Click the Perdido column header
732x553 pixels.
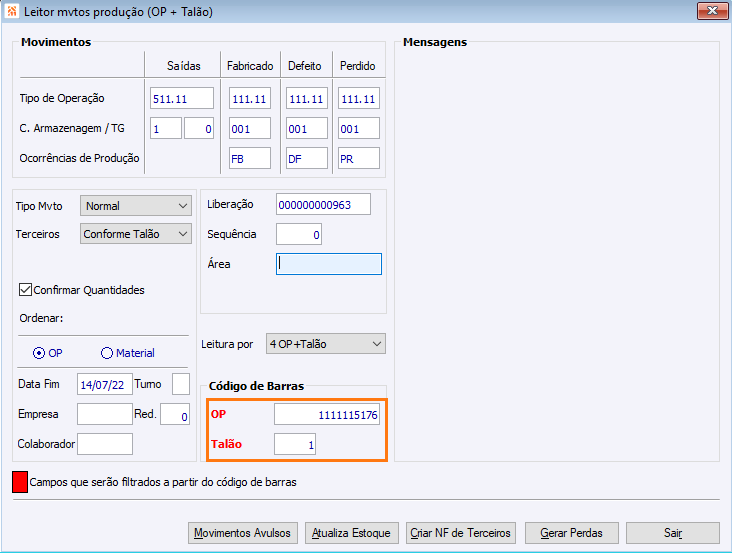click(358, 66)
